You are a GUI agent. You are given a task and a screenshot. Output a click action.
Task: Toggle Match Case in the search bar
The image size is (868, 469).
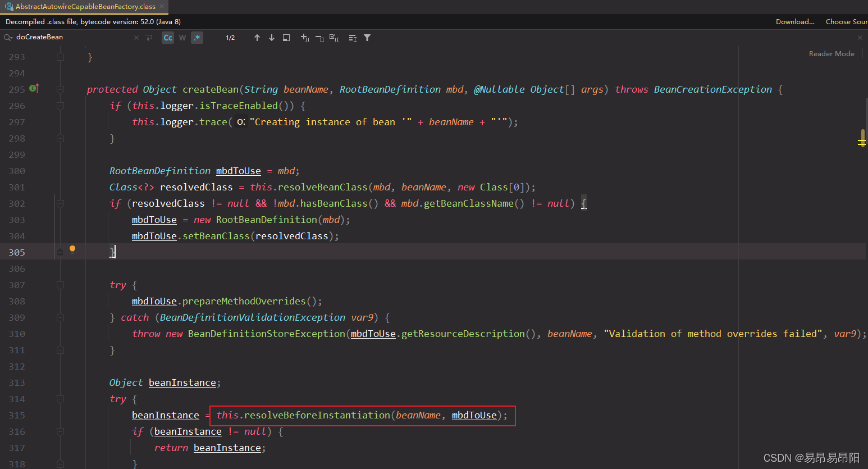[x=167, y=37]
